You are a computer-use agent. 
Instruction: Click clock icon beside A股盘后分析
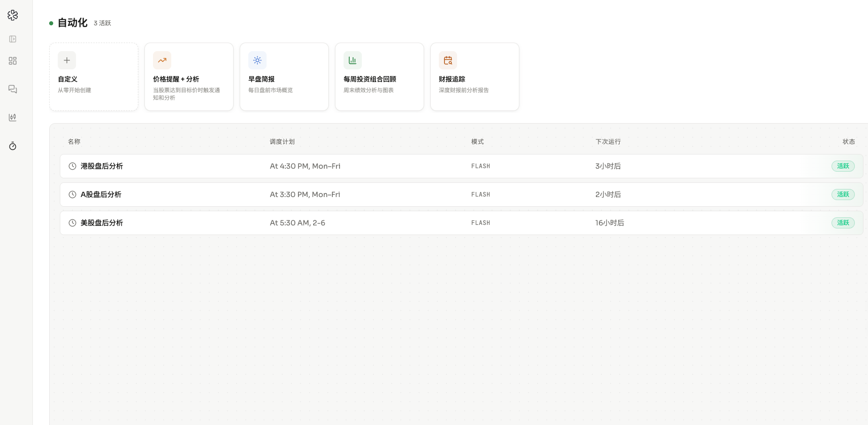(x=72, y=195)
